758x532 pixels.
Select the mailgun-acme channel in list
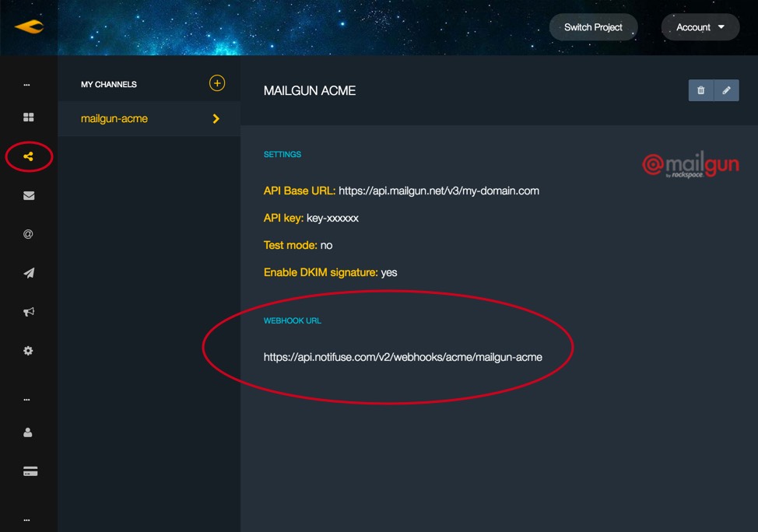click(149, 119)
